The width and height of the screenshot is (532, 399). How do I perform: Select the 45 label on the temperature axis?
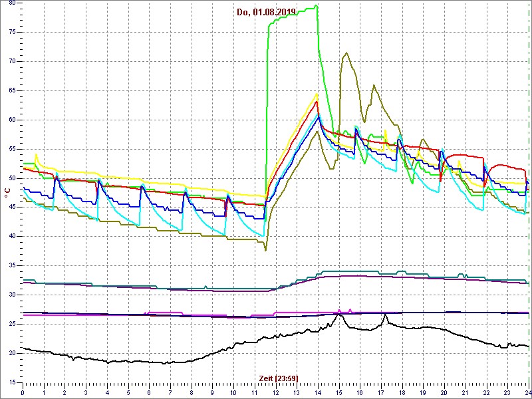pyautogui.click(x=11, y=207)
